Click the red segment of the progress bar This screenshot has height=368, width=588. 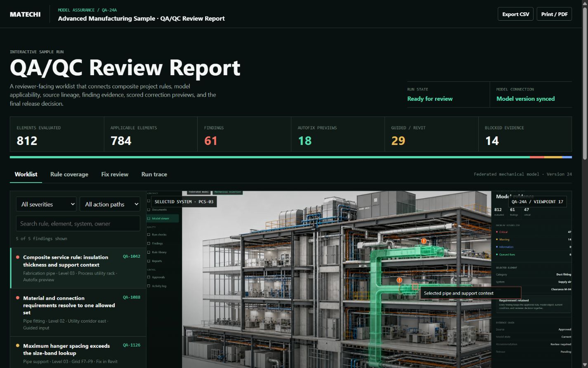click(537, 157)
